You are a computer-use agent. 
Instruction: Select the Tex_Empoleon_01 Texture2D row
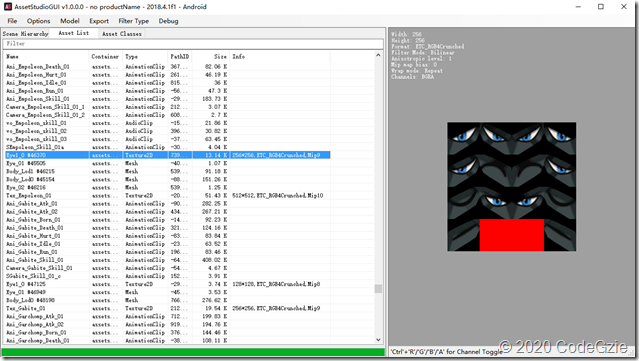pyautogui.click(x=168, y=196)
